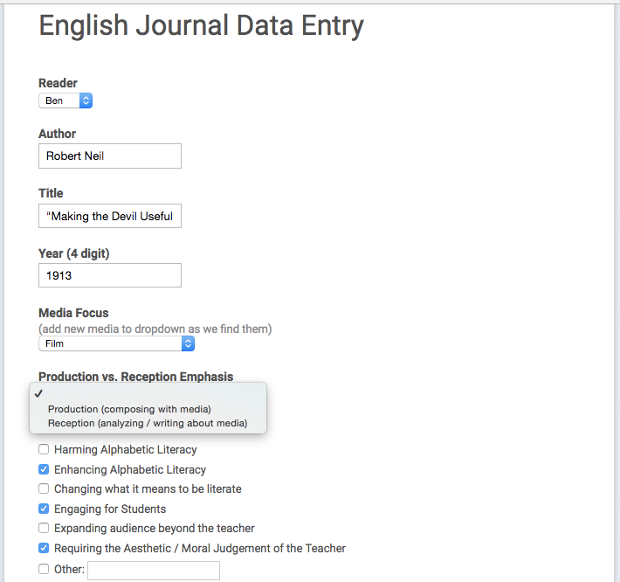Click the Author label
Image resolution: width=620 pixels, height=582 pixels.
[57, 134]
